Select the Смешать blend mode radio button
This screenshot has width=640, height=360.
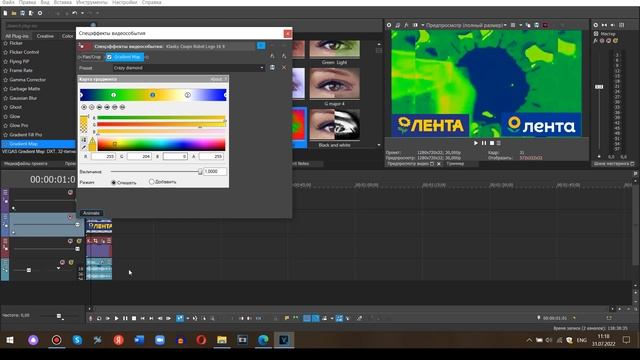114,182
